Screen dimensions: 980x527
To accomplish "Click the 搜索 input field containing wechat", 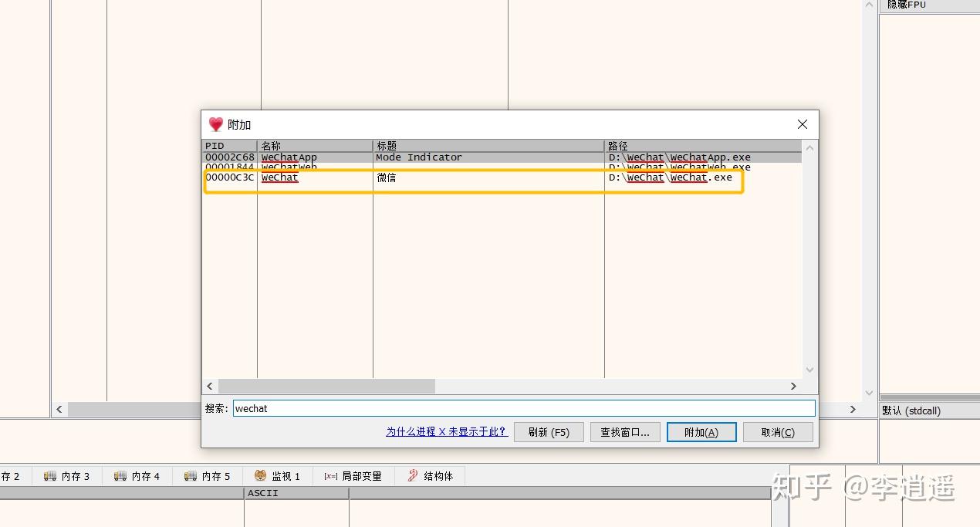I will pyautogui.click(x=524, y=408).
